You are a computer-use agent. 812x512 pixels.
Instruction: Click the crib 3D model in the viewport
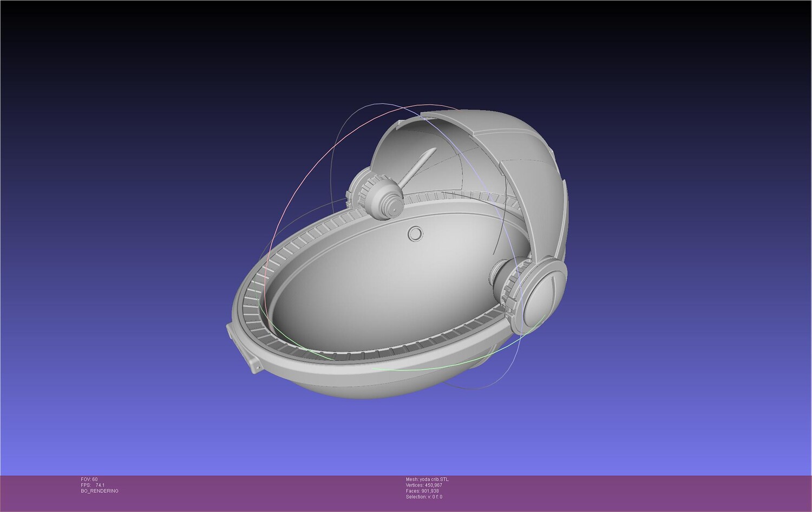(397, 255)
